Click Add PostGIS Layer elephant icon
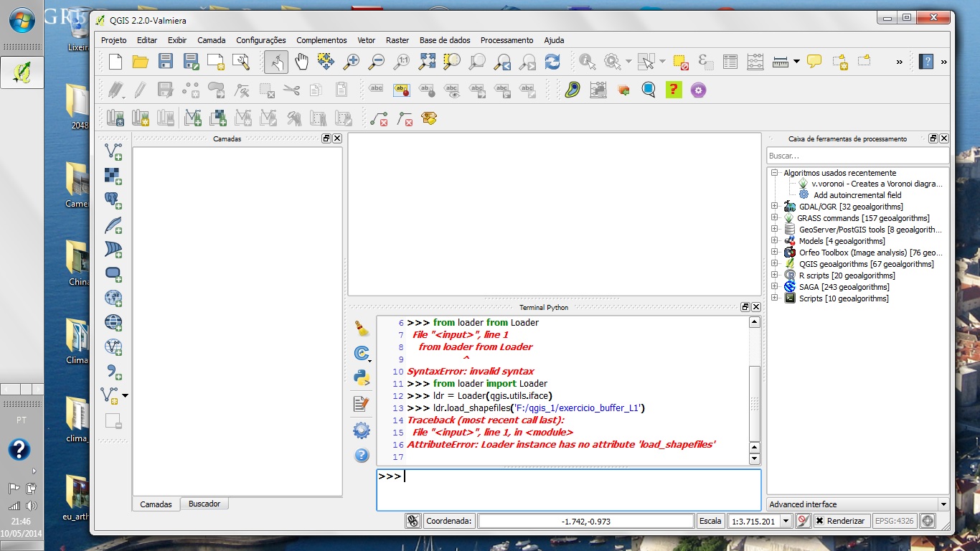The height and width of the screenshot is (551, 980). tap(113, 201)
